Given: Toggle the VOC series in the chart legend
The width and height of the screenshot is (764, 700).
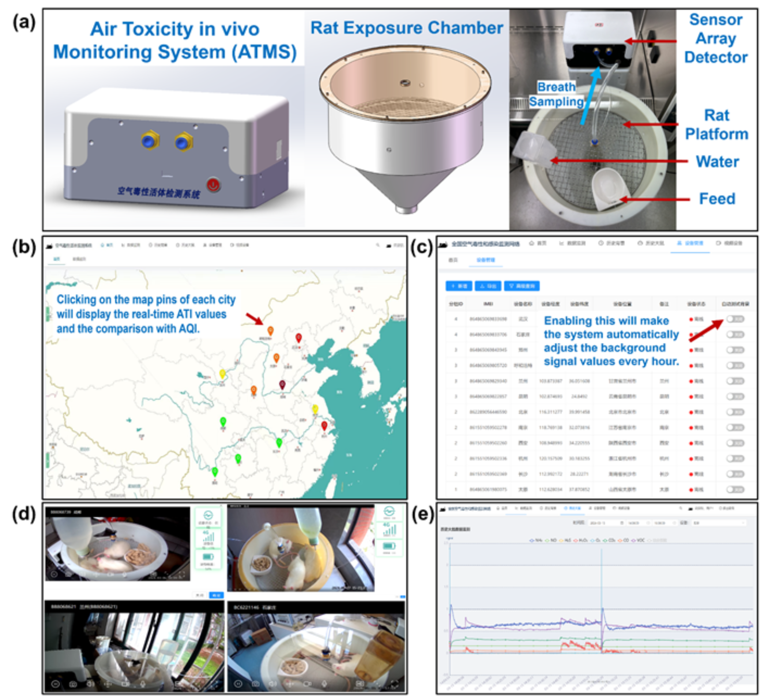Looking at the screenshot, I should [639, 540].
